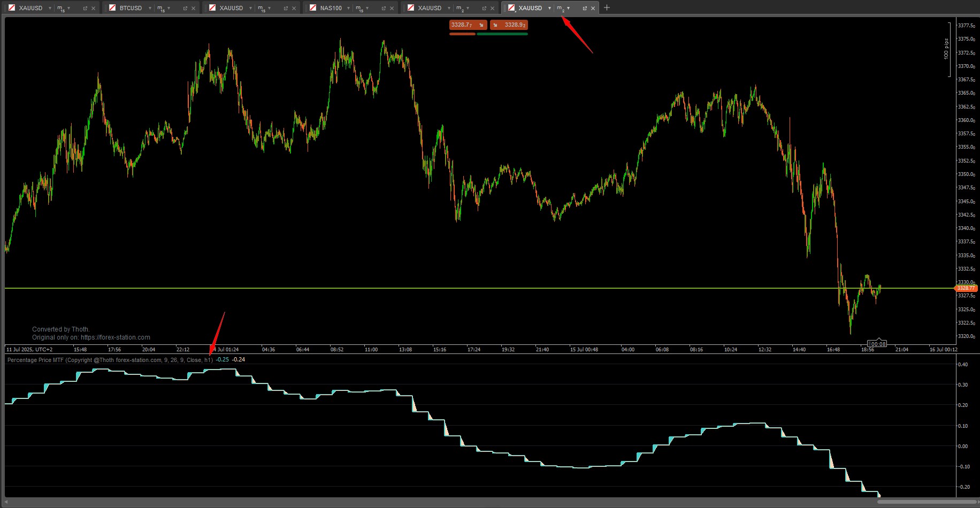Click the 15 Jul 00:48 time axis label

[x=584, y=350]
